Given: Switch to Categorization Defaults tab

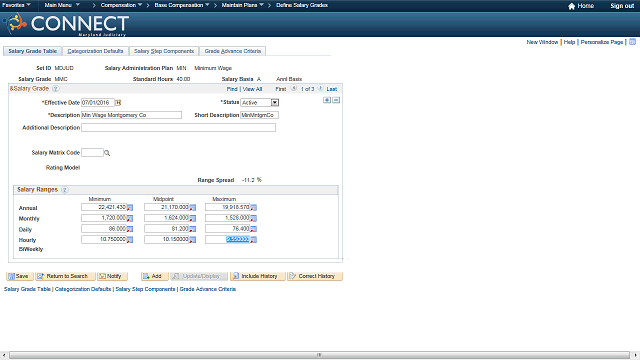Looking at the screenshot, I should pos(95,51).
